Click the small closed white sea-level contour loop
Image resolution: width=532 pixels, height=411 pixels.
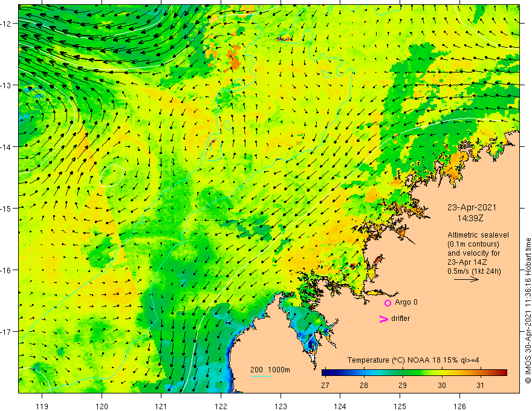pyautogui.click(x=113, y=175)
